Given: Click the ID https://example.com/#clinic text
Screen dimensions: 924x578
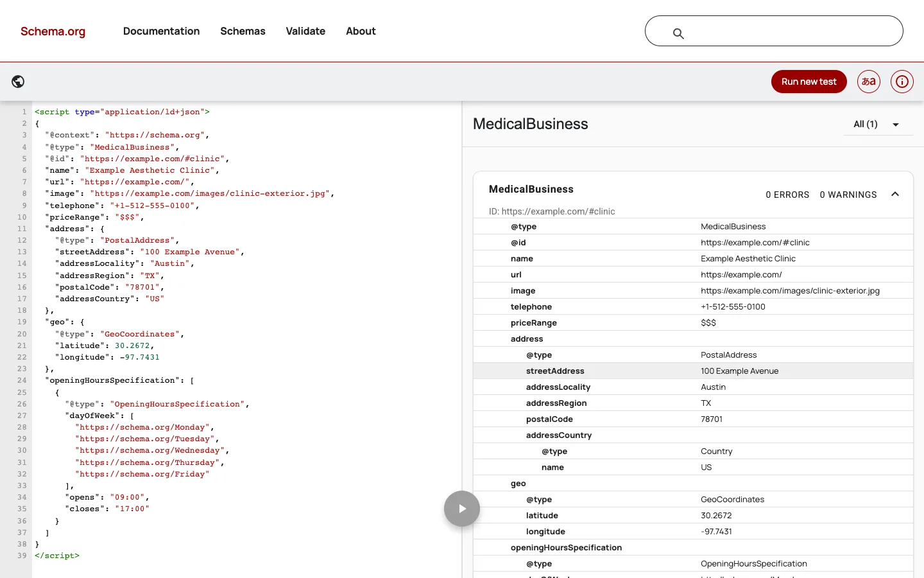Looking at the screenshot, I should click(x=552, y=211).
